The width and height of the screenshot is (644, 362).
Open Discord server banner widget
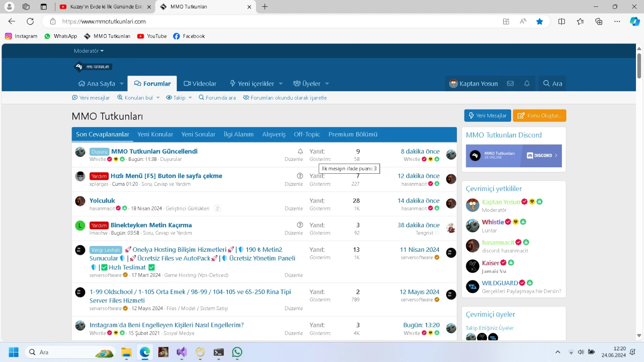point(514,156)
